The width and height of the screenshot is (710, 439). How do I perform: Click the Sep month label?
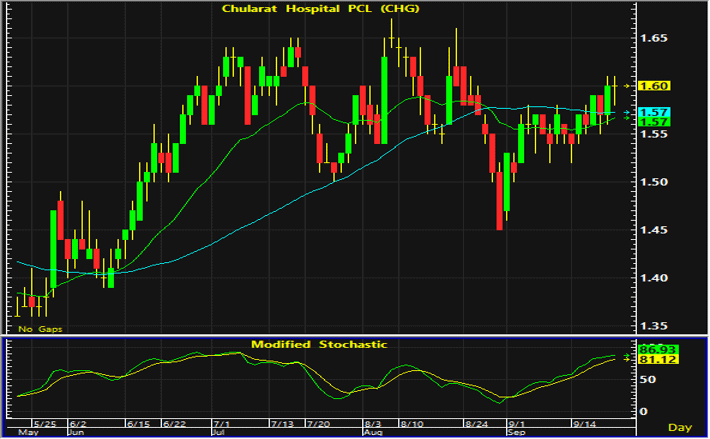[516, 433]
